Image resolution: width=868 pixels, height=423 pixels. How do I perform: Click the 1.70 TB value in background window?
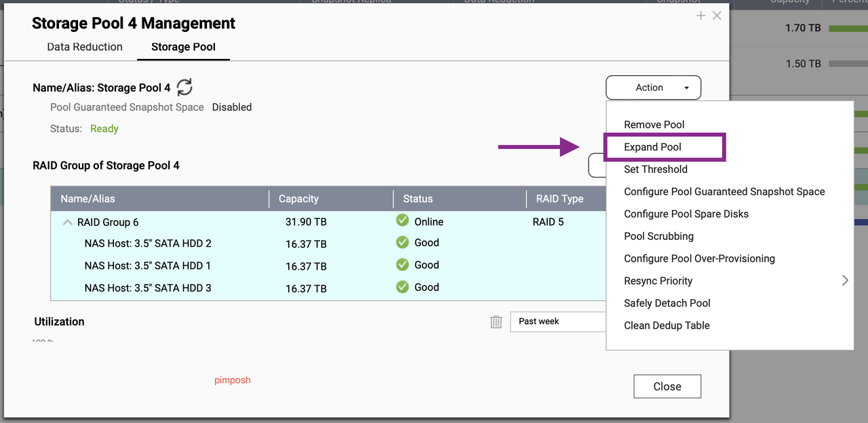804,28
